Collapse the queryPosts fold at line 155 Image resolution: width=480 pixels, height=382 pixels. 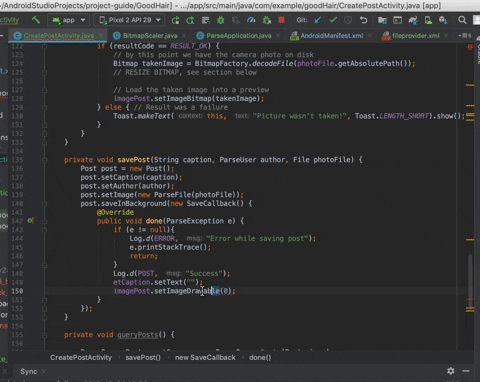(44, 335)
